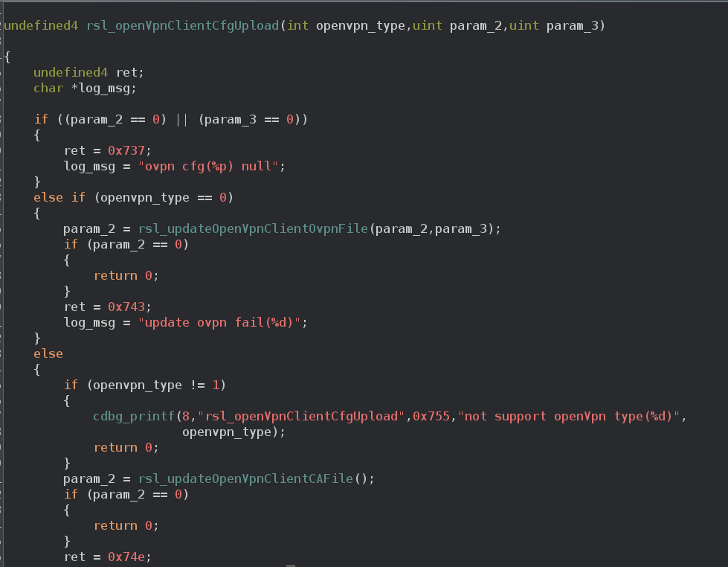Viewport: 728px width, 567px height.
Task: Select the undefined4 return type in signature
Action: click(42, 25)
